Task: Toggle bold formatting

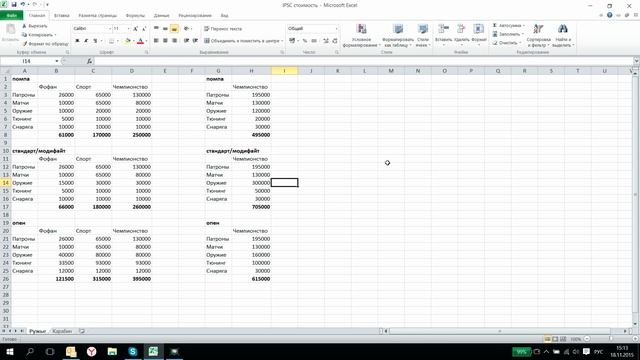Action: coord(77,40)
